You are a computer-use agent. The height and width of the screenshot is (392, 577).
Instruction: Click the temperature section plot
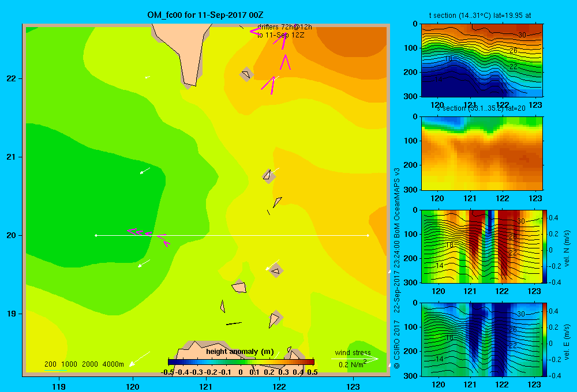click(x=482, y=61)
